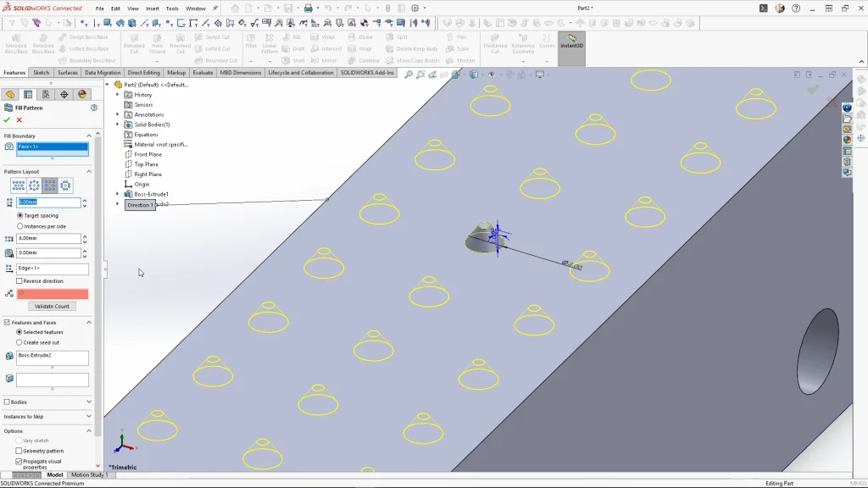This screenshot has width=868, height=488.
Task: Expand the Instances to Skip section
Action: tap(89, 417)
